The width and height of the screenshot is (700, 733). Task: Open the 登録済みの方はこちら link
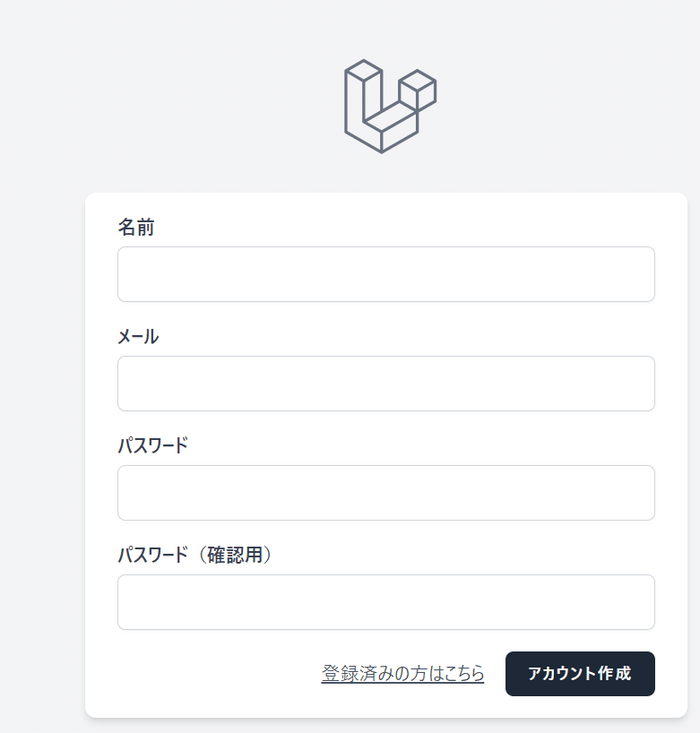click(402, 674)
